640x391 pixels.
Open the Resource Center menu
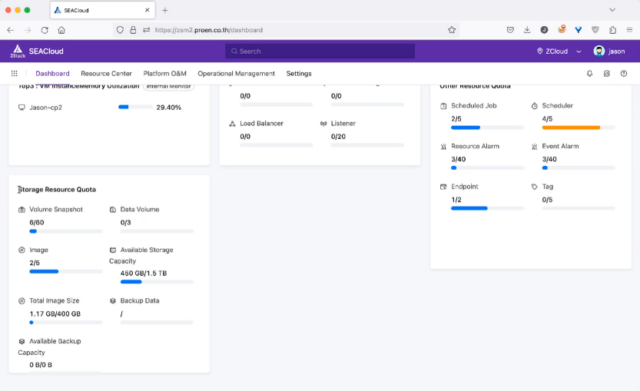106,73
